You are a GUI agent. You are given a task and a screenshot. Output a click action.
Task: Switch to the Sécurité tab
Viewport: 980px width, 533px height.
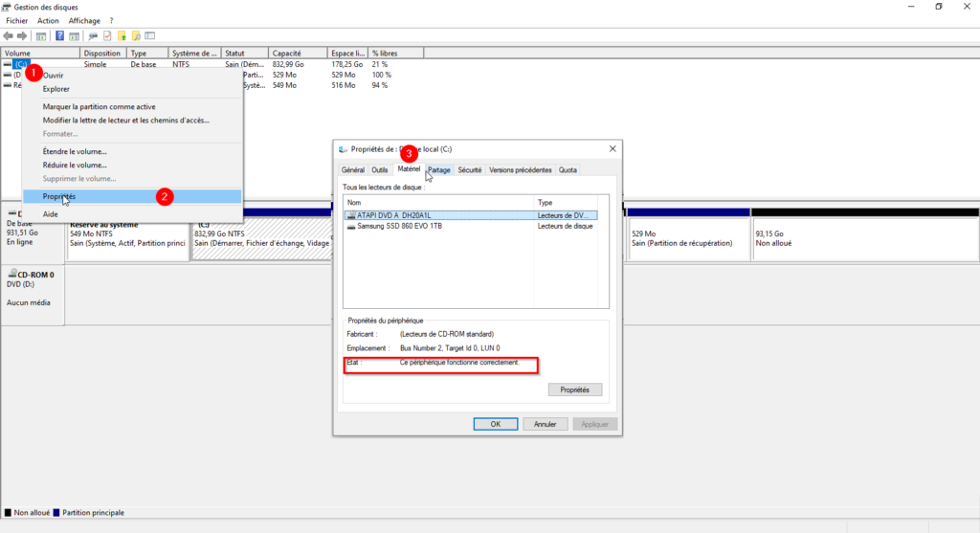click(469, 170)
